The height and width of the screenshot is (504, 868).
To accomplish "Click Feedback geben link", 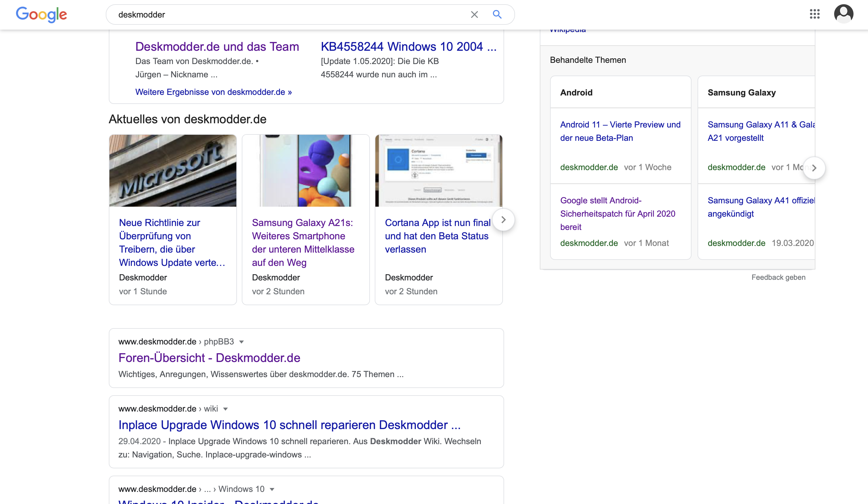I will tap(779, 277).
